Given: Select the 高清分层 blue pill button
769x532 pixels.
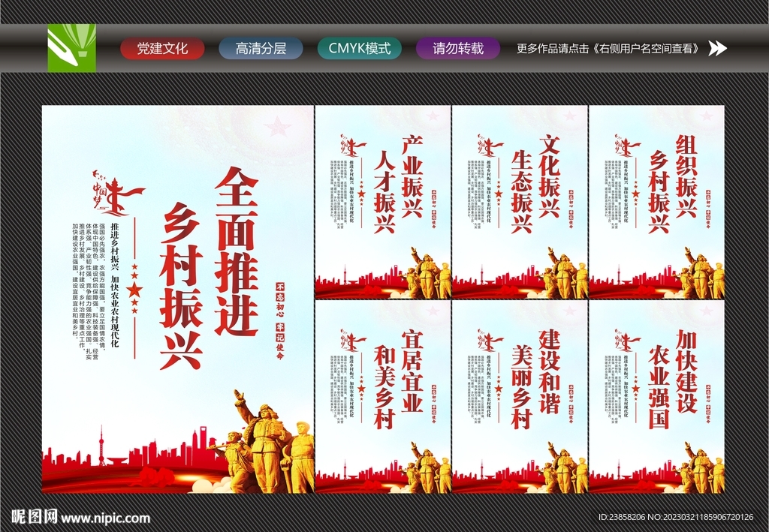Looking at the screenshot, I should 261,49.
